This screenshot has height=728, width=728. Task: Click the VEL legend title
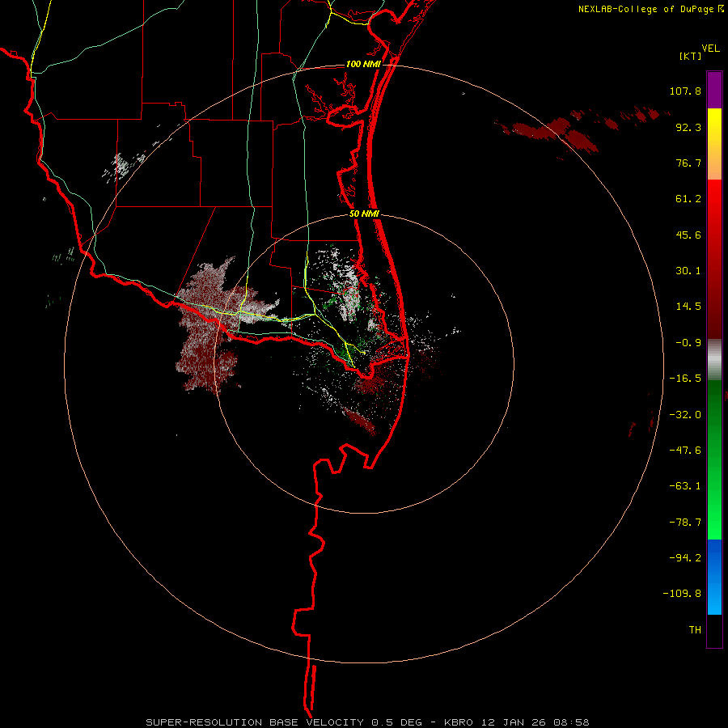click(x=710, y=49)
